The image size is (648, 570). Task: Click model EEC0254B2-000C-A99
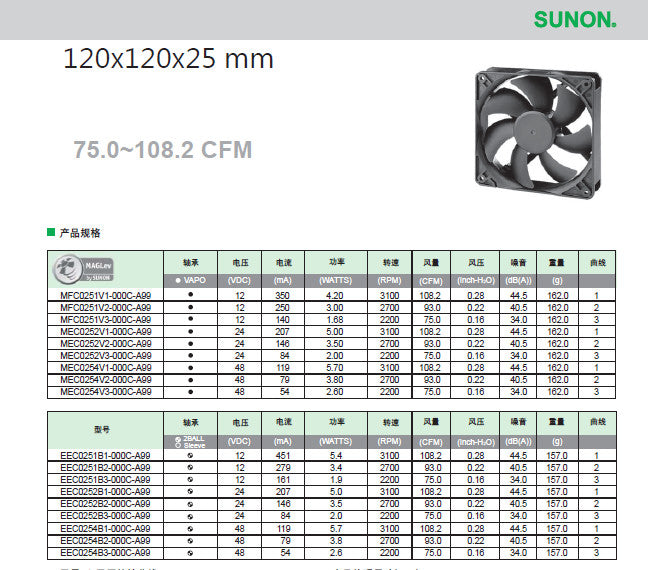pos(105,541)
